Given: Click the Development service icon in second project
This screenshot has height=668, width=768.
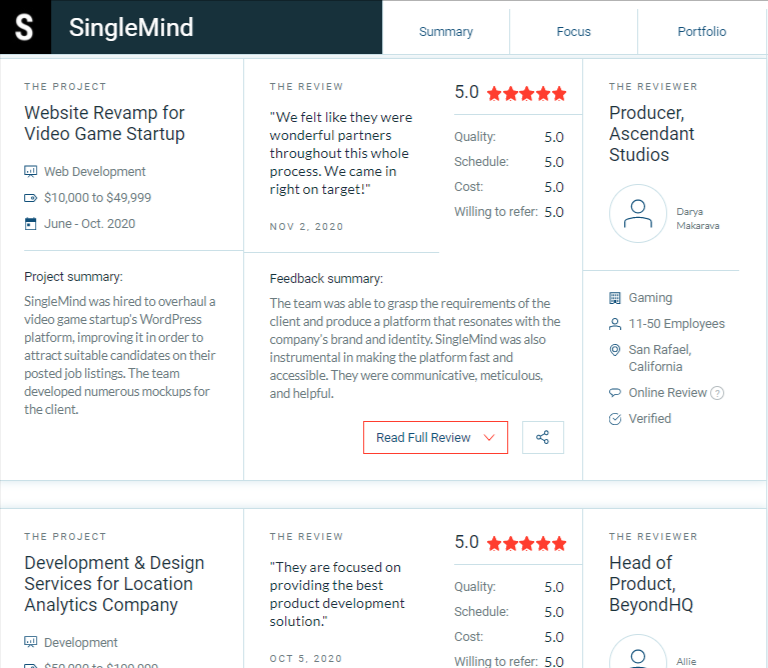Looking at the screenshot, I should (x=30, y=642).
